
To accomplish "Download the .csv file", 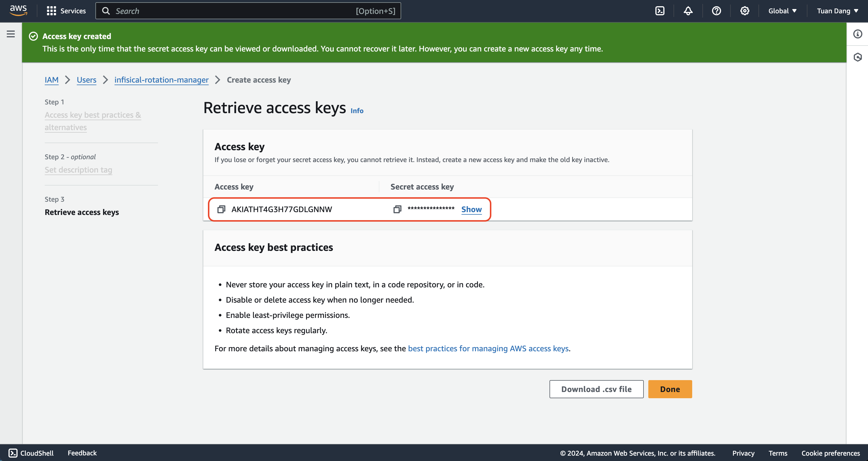I will click(597, 389).
